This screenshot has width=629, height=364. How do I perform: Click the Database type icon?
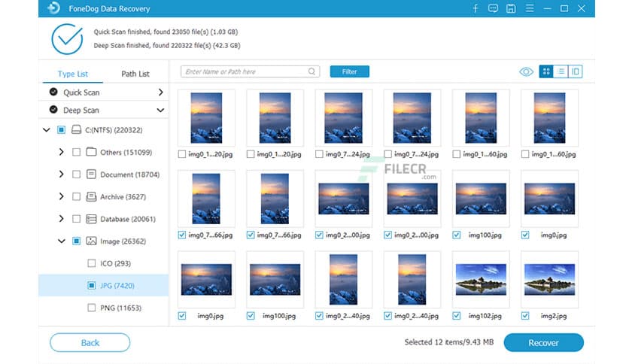click(x=92, y=219)
